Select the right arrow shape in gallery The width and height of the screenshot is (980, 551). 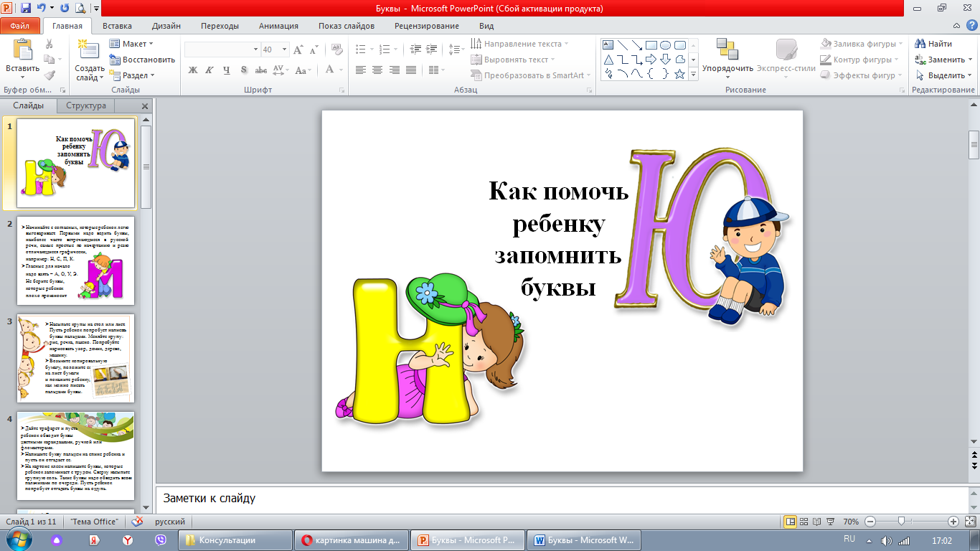[651, 59]
